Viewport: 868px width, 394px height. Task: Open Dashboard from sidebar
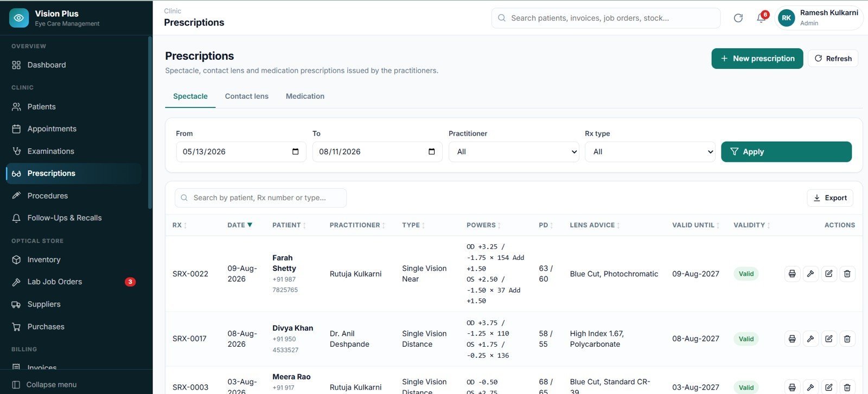click(73, 65)
